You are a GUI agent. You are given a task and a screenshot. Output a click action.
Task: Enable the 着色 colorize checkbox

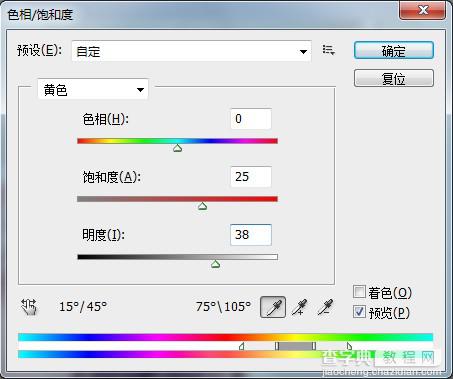(359, 292)
